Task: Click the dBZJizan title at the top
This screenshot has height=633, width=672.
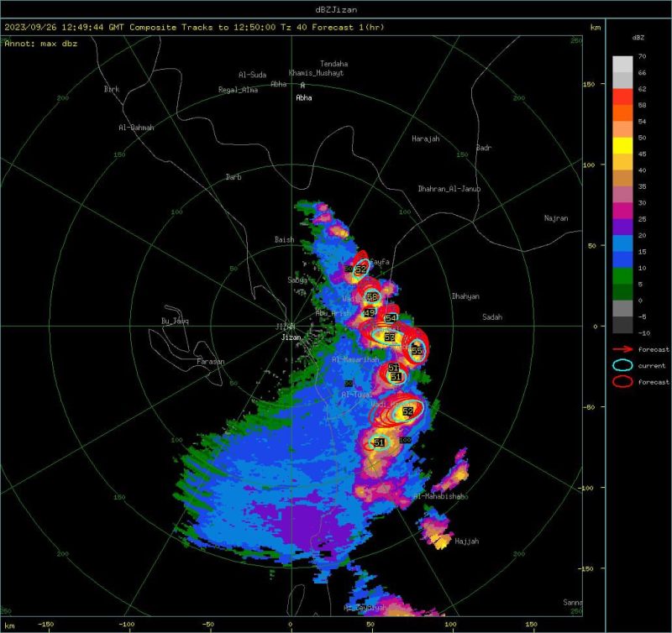Action: click(x=335, y=9)
